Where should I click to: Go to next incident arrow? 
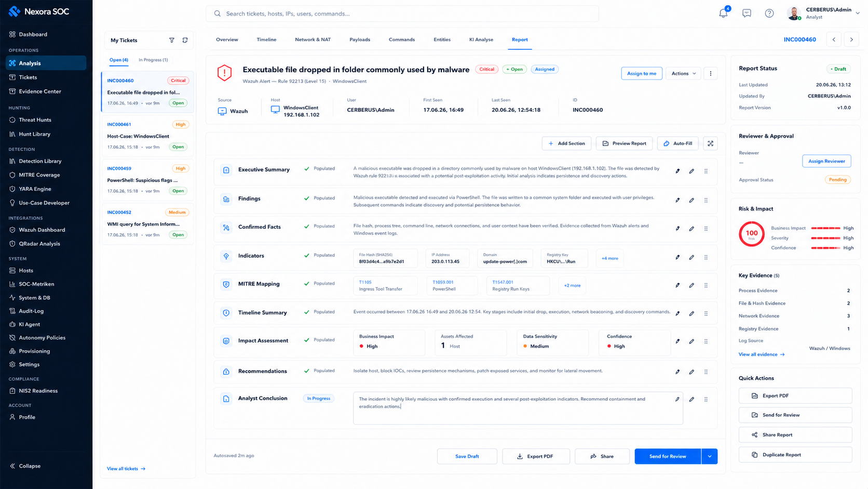click(x=851, y=39)
